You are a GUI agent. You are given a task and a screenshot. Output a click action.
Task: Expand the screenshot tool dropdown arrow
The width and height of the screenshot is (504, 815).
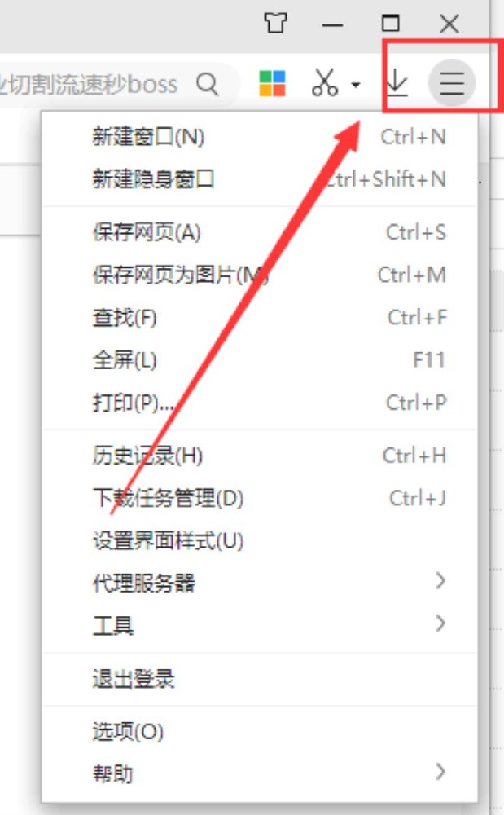[356, 84]
